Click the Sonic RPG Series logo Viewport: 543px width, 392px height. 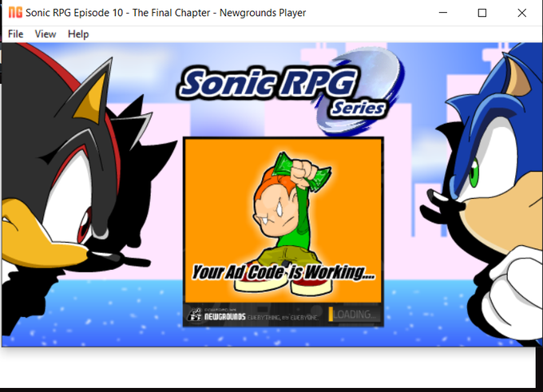[290, 91]
